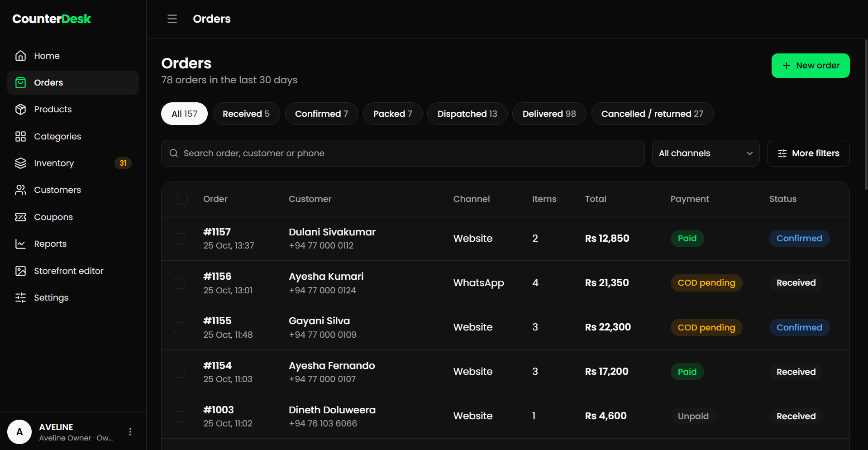Image resolution: width=868 pixels, height=450 pixels.
Task: Filter by Cancelled / returned 27 tab
Action: (652, 114)
